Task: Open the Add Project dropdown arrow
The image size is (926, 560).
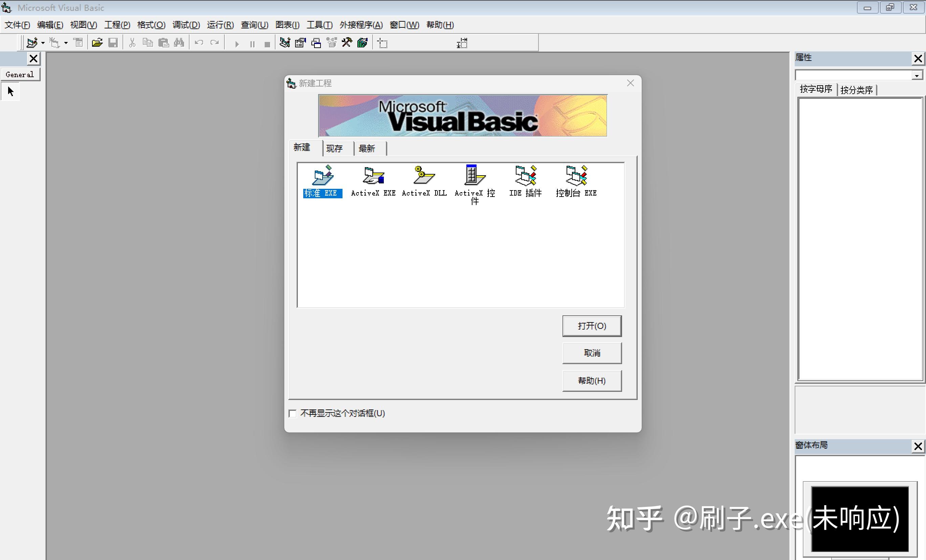Action: pyautogui.click(x=43, y=43)
